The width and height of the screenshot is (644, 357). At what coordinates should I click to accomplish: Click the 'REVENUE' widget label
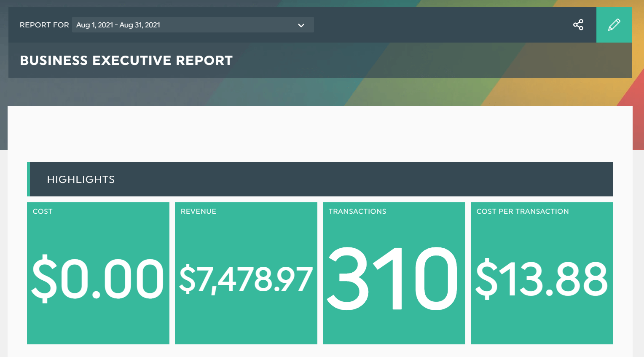199,211
